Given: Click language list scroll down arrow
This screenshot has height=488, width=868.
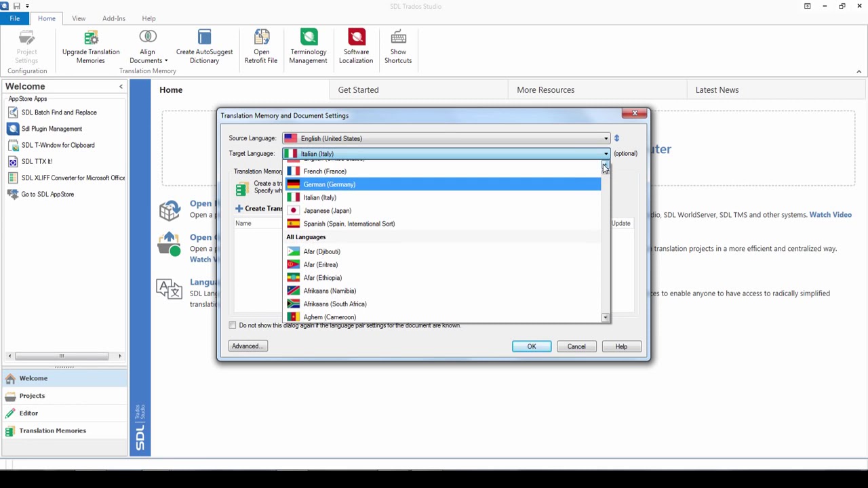Looking at the screenshot, I should [x=605, y=317].
